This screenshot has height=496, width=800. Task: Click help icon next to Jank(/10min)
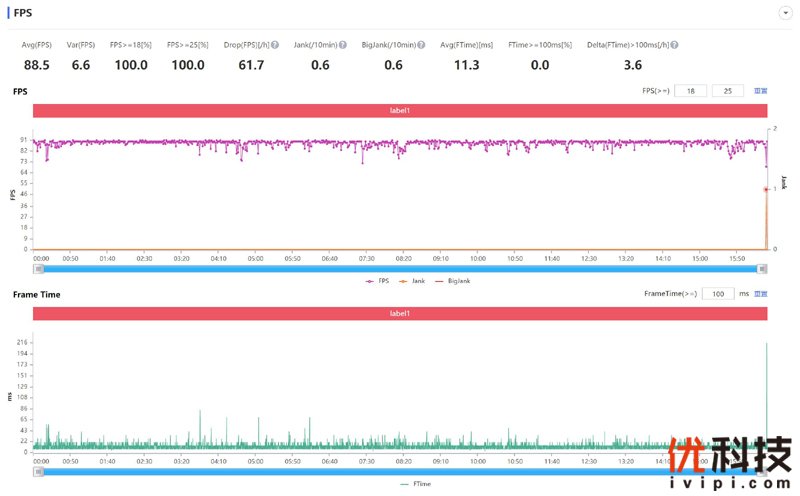point(343,45)
